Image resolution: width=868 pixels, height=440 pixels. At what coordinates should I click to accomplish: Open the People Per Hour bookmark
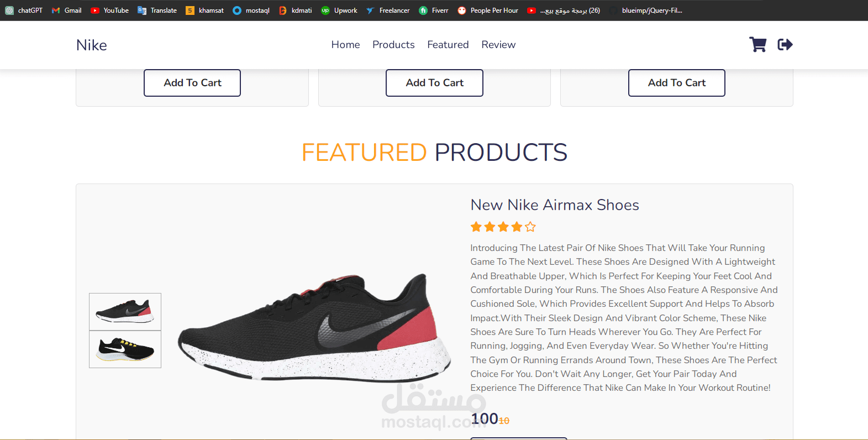[488, 11]
